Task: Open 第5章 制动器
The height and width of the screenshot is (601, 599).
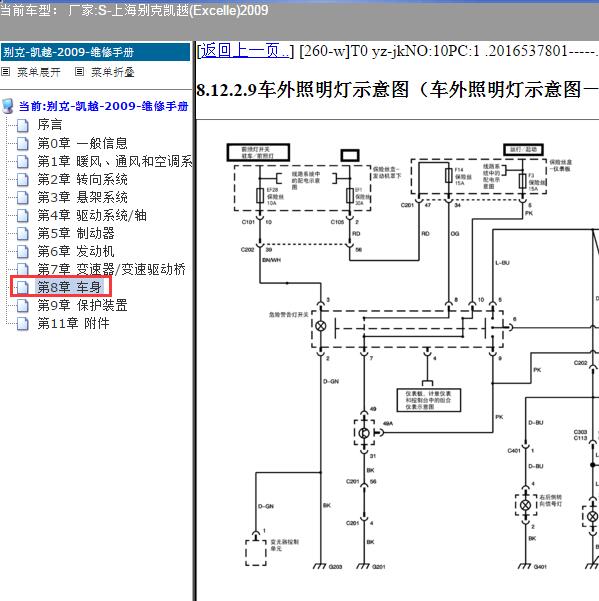Action: [x=76, y=233]
